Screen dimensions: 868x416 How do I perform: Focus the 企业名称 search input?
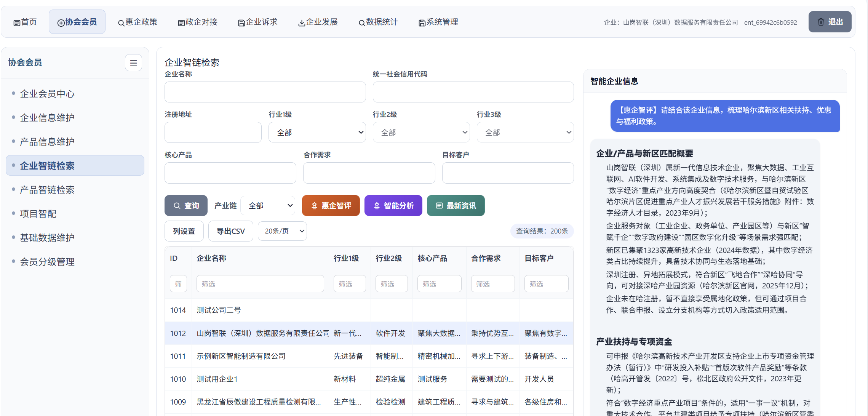[x=265, y=92]
